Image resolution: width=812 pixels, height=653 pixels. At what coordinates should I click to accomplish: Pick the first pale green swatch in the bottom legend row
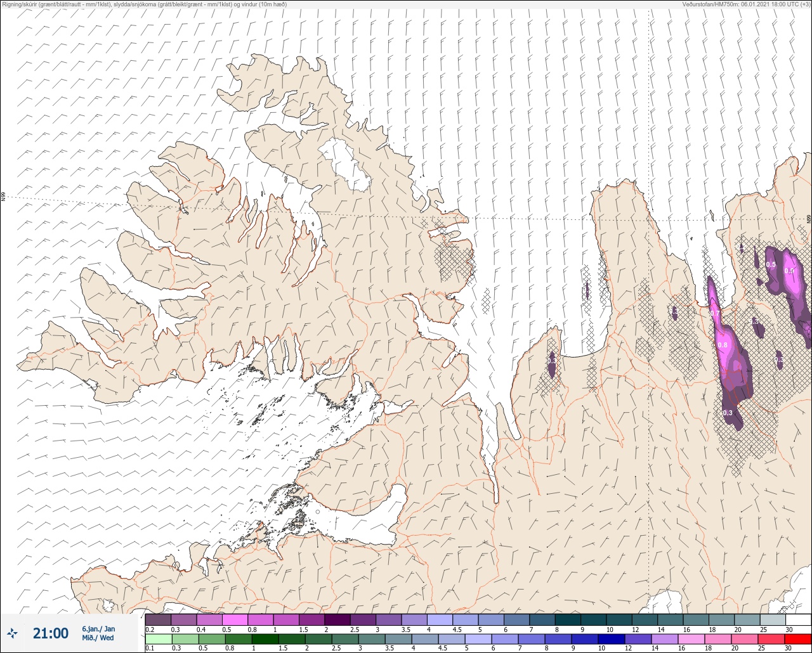[x=158, y=639]
